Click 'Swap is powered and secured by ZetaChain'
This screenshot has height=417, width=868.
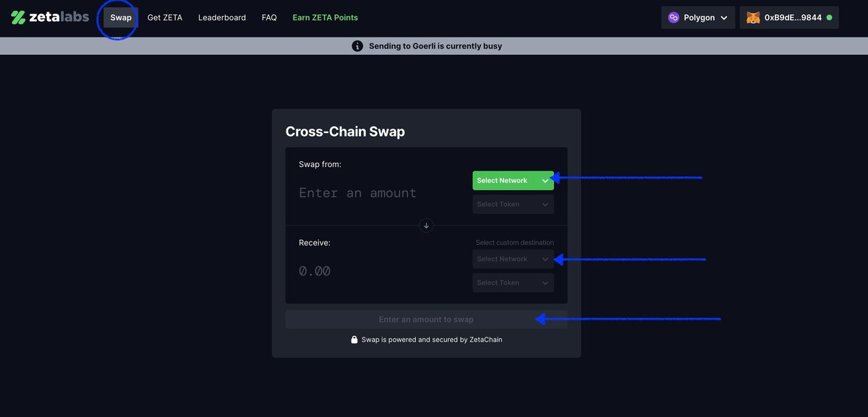(x=432, y=340)
